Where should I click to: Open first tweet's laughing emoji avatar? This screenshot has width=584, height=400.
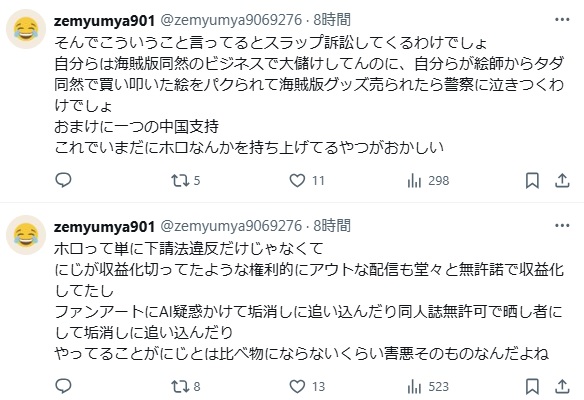[26, 29]
